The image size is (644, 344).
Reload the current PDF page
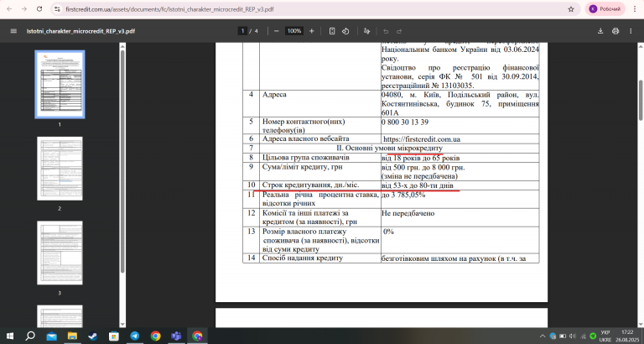pos(39,9)
